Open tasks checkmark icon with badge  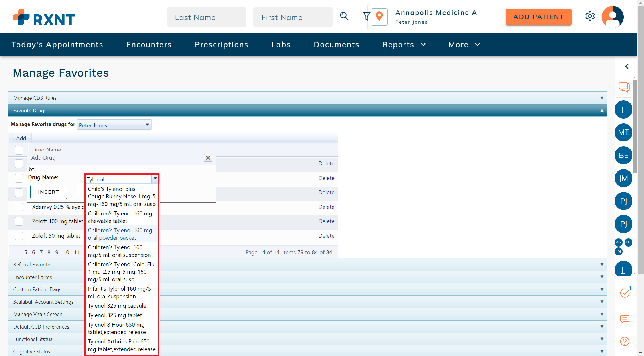[625, 292]
